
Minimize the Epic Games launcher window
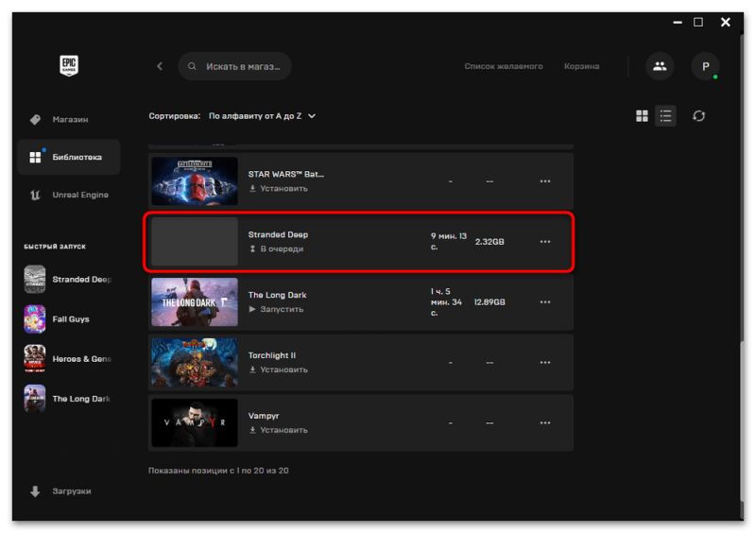click(678, 22)
